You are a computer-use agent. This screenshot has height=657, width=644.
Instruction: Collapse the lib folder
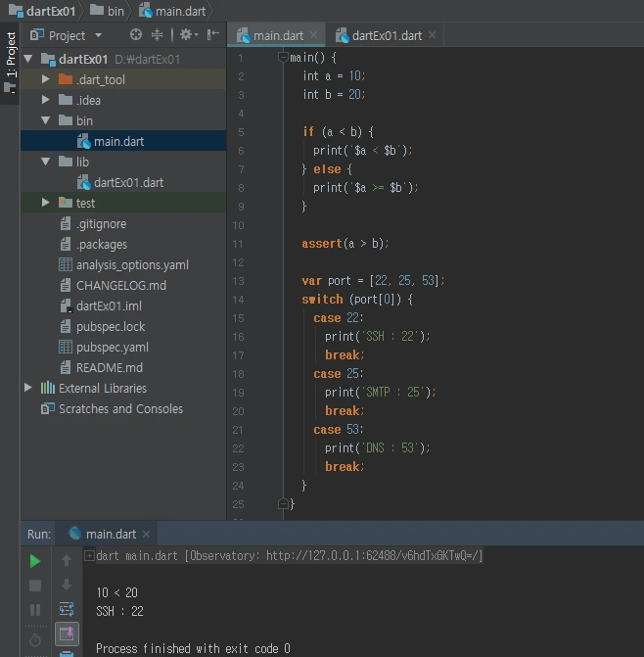tap(46, 162)
